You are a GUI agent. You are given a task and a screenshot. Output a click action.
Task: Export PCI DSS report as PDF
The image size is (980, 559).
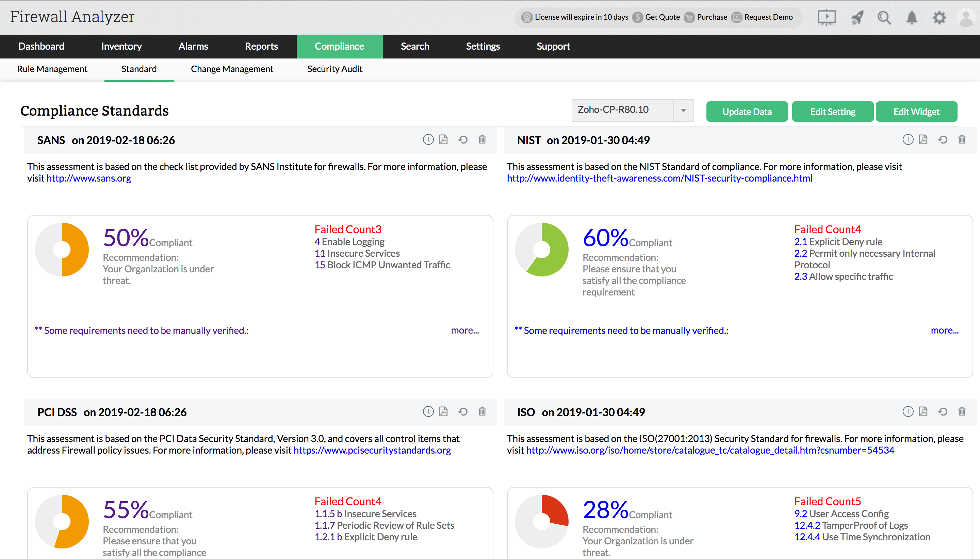(x=443, y=411)
